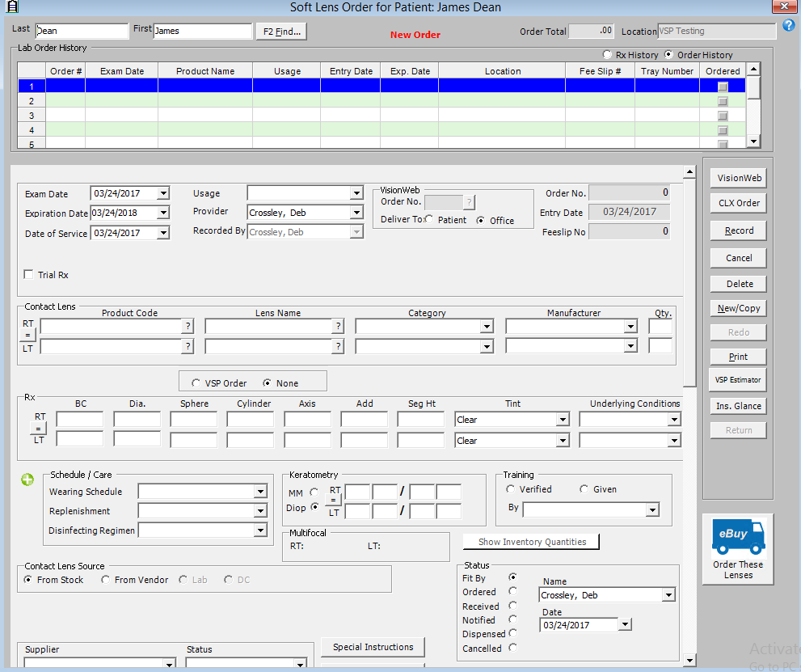The image size is (801, 672).
Task: Click the Contact Lens RT equals LT copy button
Action: click(x=28, y=336)
